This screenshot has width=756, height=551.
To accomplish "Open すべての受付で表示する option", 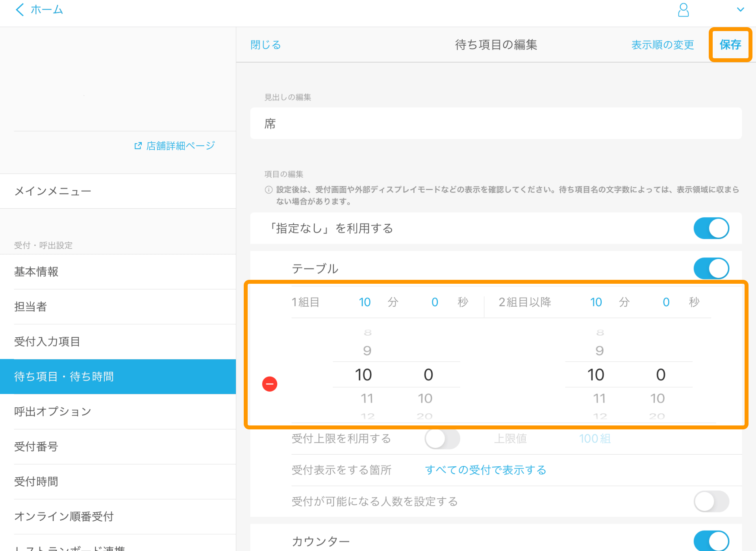I will (485, 470).
